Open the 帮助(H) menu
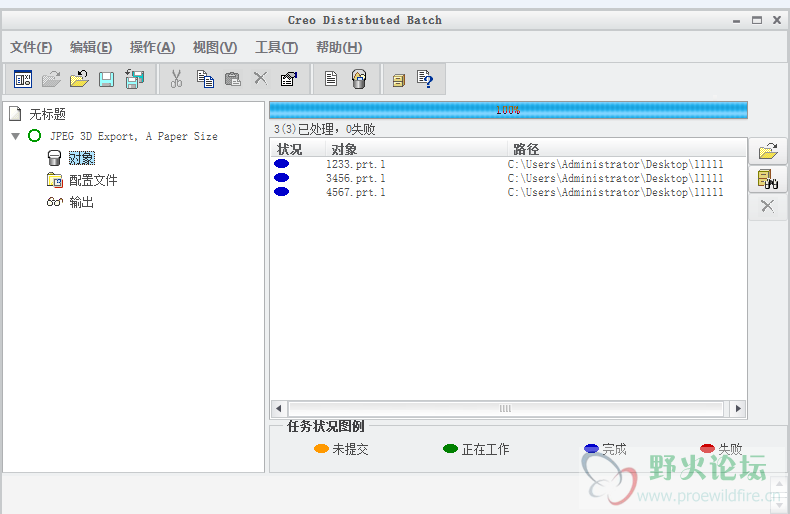The width and height of the screenshot is (790, 514). pos(339,47)
